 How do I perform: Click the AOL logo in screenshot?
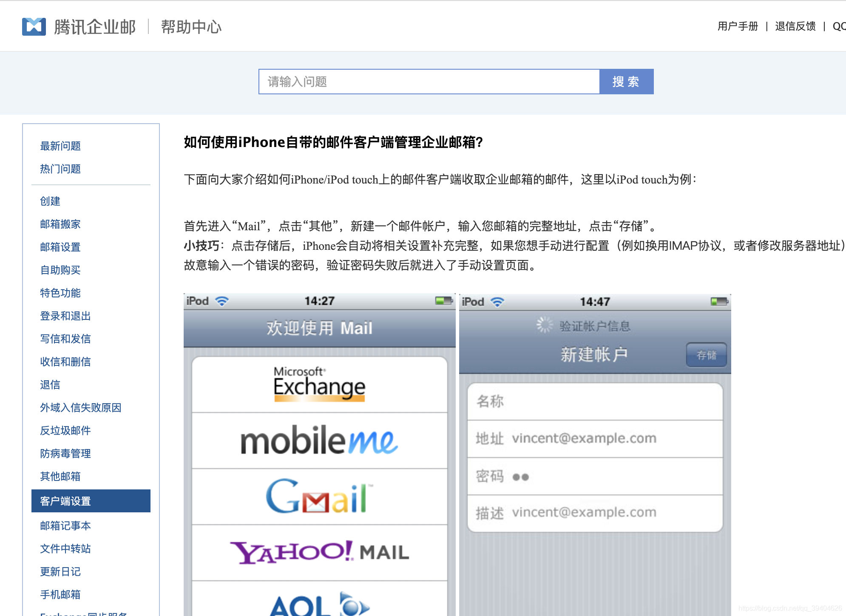319,604
